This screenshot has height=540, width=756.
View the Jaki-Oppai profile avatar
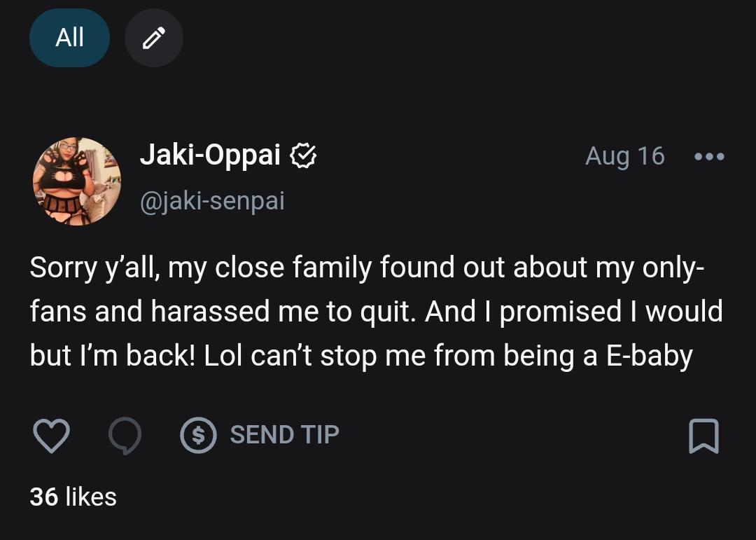click(x=77, y=181)
